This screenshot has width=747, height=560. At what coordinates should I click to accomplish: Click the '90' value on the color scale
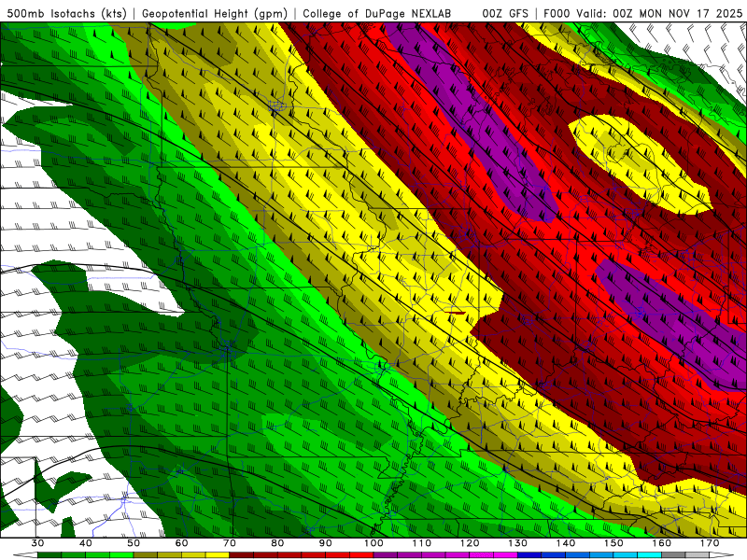pyautogui.click(x=326, y=543)
